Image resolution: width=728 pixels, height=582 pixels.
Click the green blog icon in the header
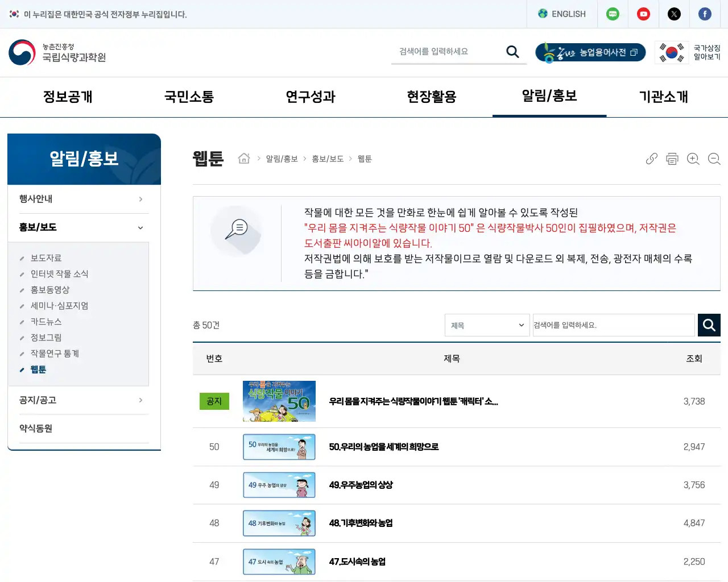pyautogui.click(x=613, y=14)
